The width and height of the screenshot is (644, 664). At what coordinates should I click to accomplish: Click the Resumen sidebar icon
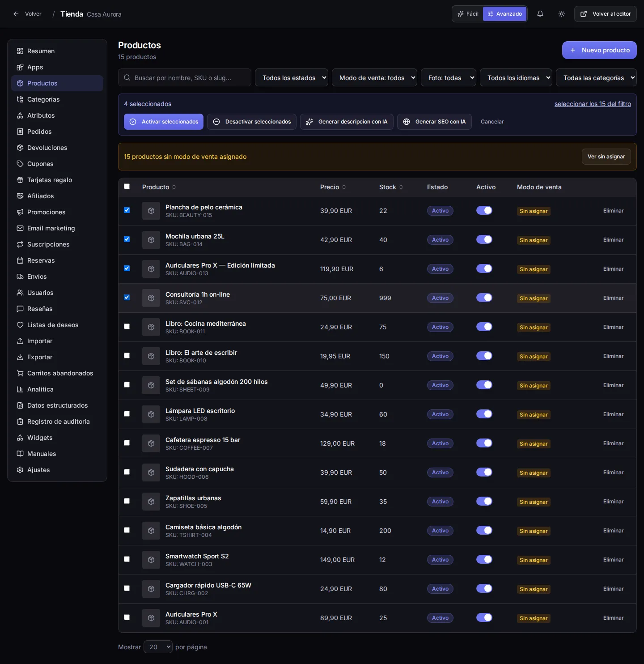[20, 51]
